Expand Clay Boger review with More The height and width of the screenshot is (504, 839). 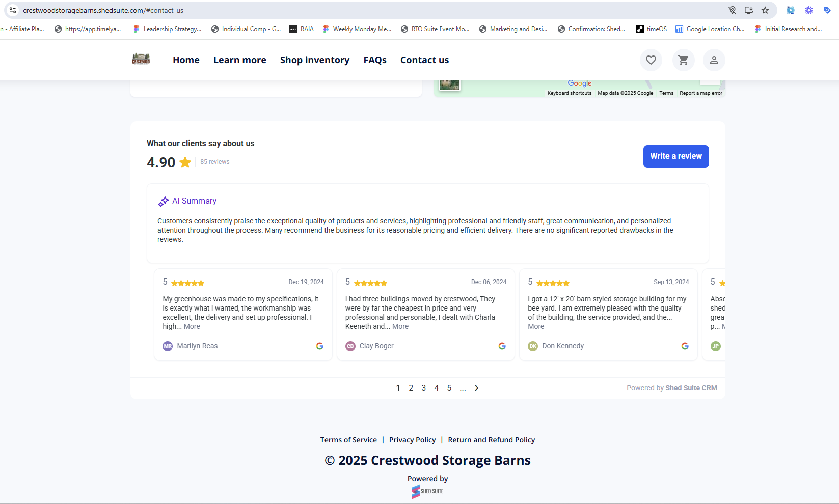(400, 326)
